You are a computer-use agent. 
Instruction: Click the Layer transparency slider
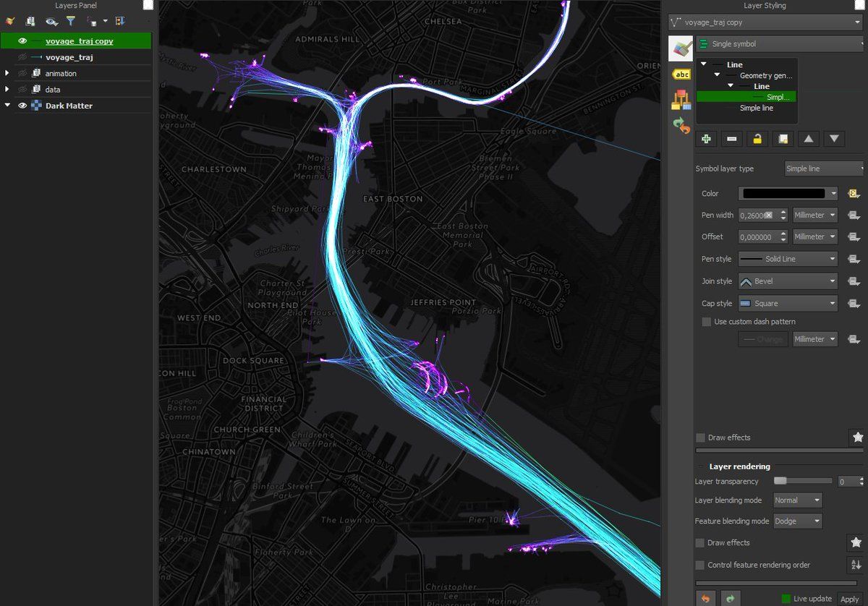pos(802,481)
